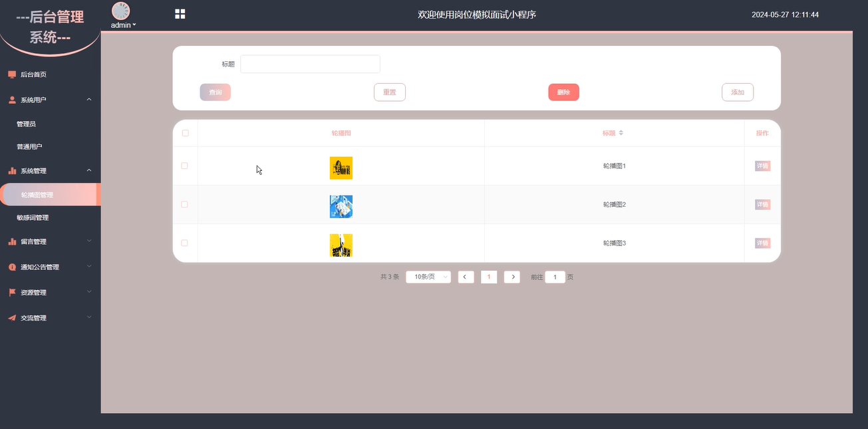Screen dimensions: 868x429
Task: Expand the 留言管理 menu chevron
Action: pyautogui.click(x=89, y=241)
